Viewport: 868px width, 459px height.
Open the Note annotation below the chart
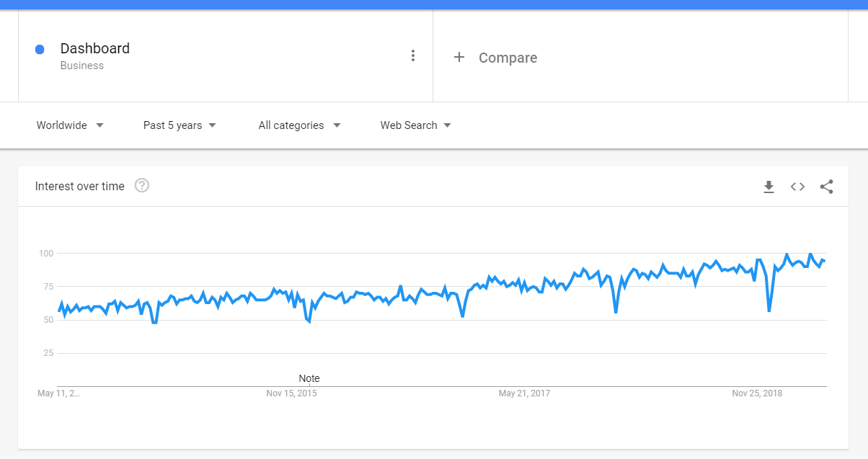(x=309, y=378)
